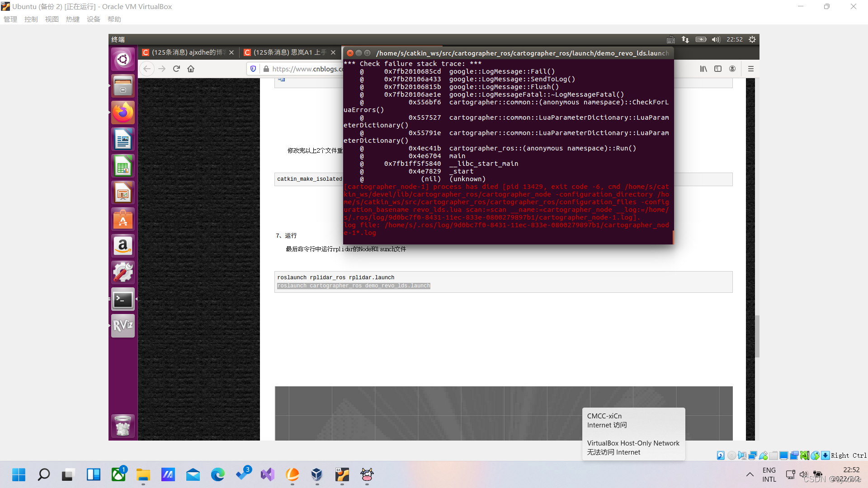Toggle the Firefox sidebar view
This screenshot has width=868, height=488.
click(x=717, y=69)
